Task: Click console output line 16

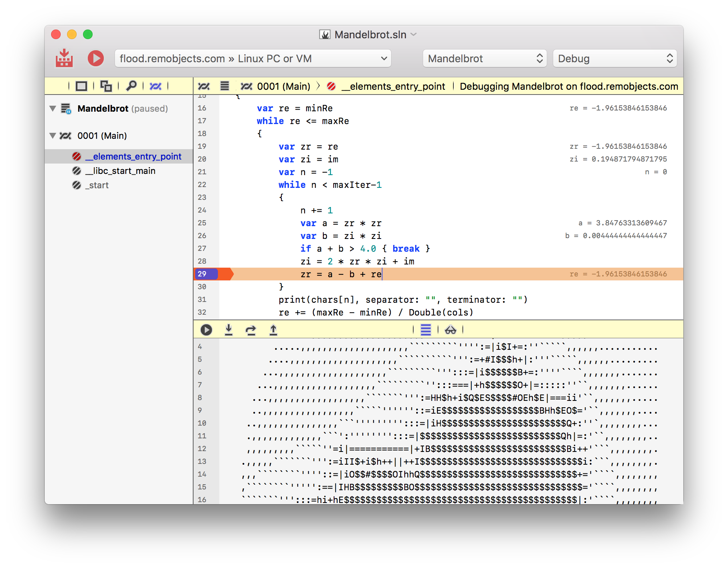Action: tap(449, 499)
